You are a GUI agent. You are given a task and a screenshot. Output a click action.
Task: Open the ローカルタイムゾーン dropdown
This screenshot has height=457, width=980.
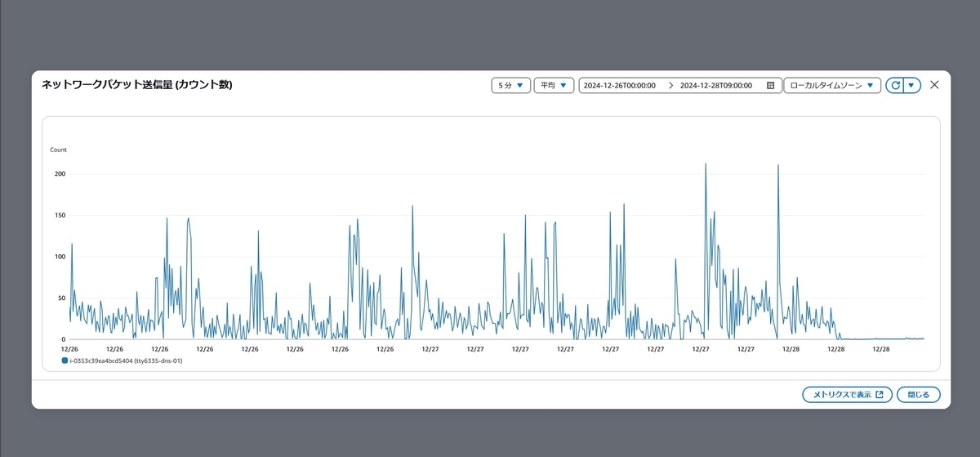(x=832, y=85)
